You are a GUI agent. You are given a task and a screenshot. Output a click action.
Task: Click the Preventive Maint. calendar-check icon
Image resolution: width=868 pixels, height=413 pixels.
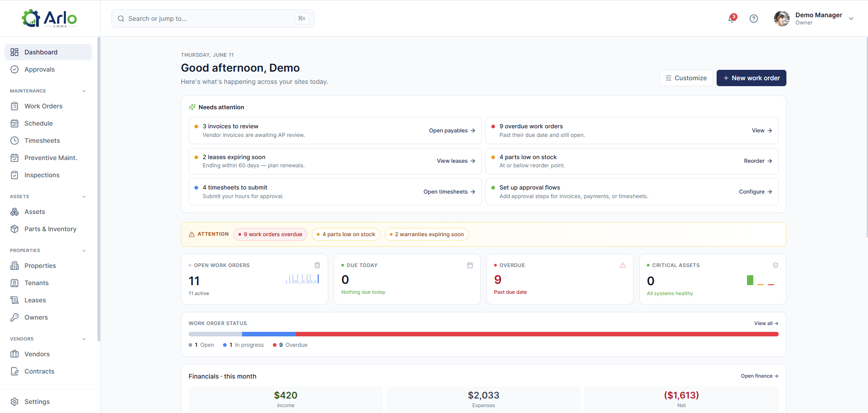click(x=15, y=158)
